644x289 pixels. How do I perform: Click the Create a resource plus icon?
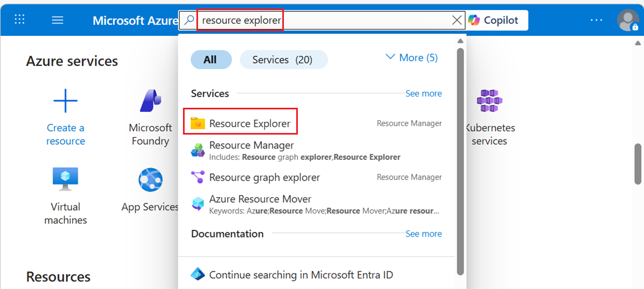65,101
